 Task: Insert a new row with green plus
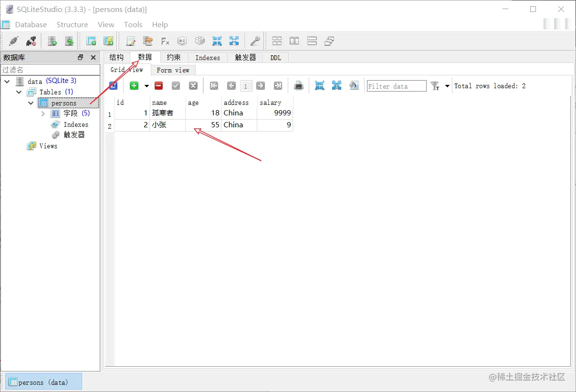coord(134,86)
